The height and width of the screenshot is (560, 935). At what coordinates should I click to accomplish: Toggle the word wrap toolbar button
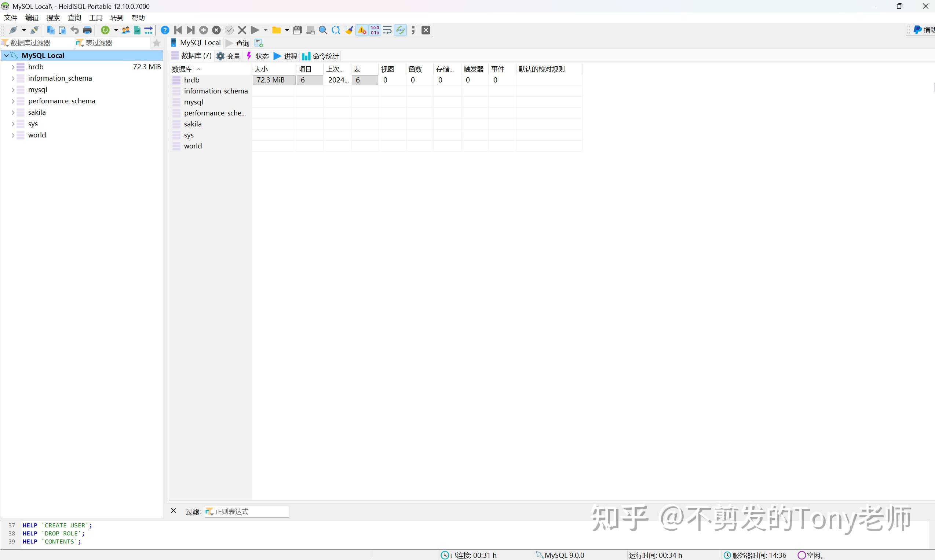387,30
